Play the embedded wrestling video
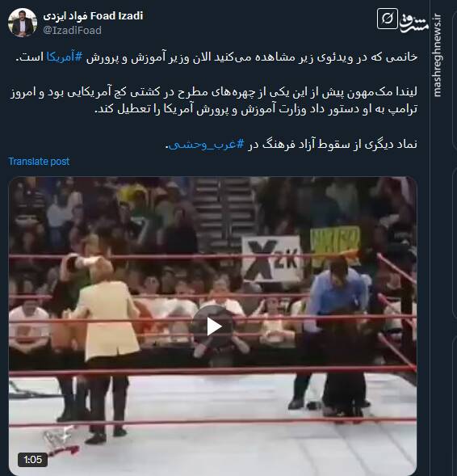 [x=213, y=326]
